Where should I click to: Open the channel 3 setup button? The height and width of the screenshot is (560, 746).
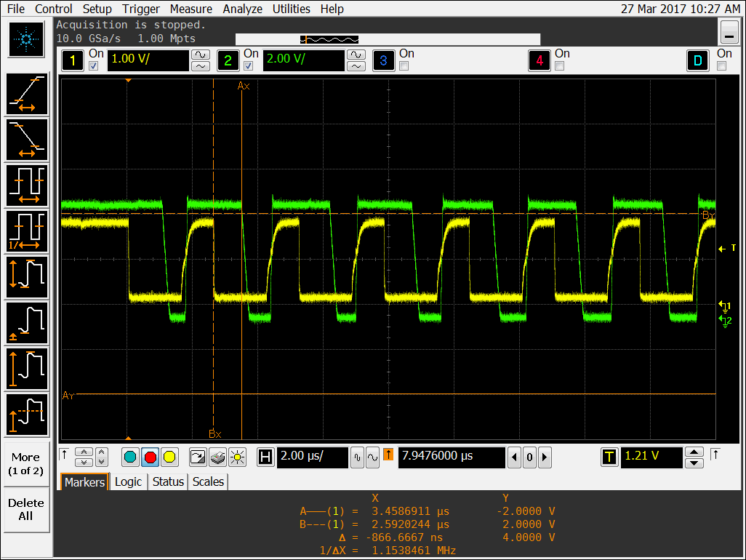pos(383,60)
